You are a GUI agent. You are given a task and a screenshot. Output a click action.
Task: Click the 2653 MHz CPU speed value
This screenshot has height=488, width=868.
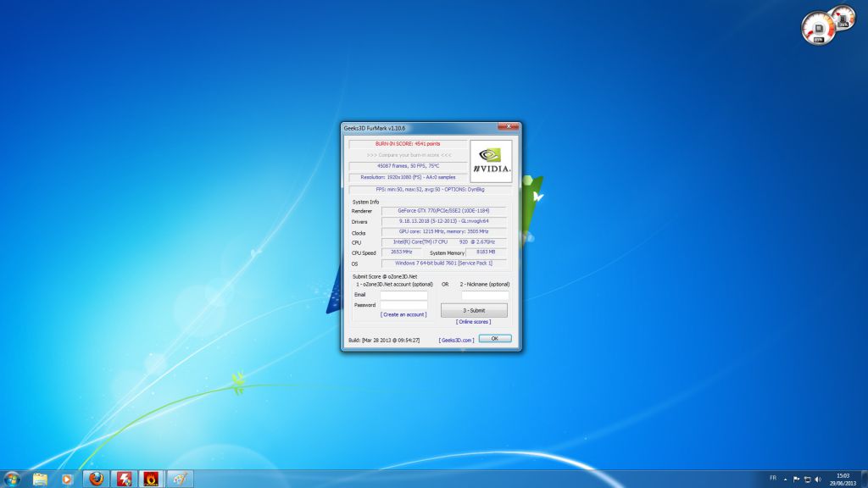click(x=401, y=252)
